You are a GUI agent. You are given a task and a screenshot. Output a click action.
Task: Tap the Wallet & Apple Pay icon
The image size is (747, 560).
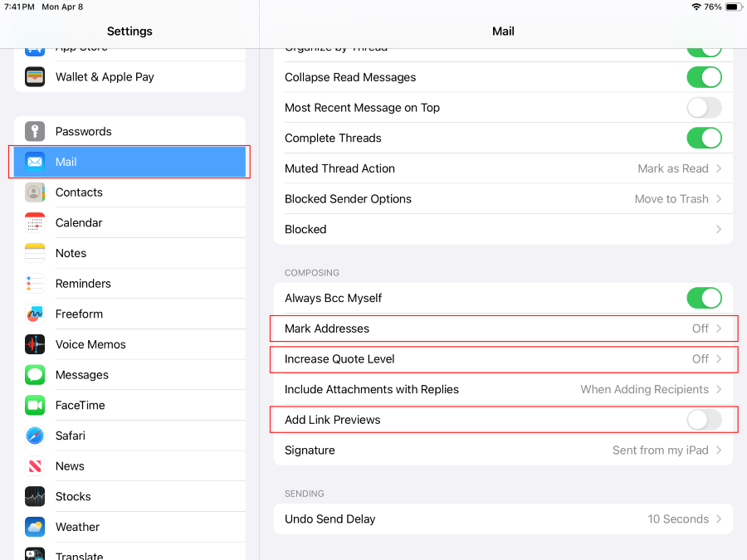(x=35, y=76)
